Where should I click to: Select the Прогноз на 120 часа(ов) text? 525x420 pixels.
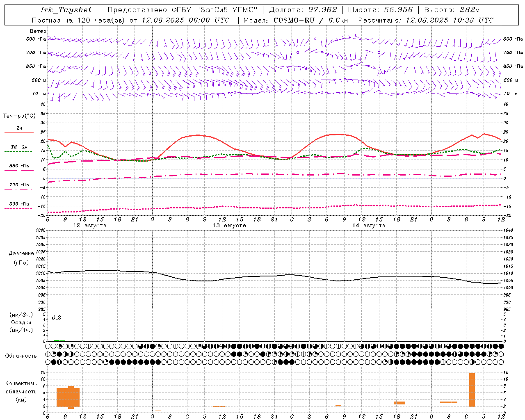click(x=79, y=20)
